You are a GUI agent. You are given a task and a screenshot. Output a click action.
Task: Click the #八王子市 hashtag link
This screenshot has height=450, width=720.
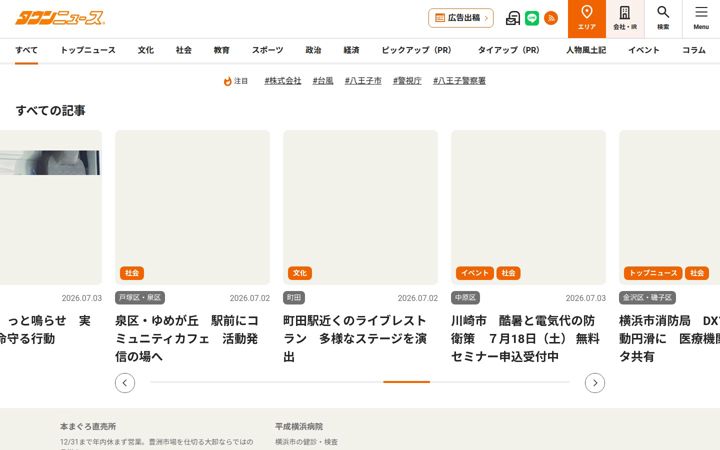click(x=363, y=81)
